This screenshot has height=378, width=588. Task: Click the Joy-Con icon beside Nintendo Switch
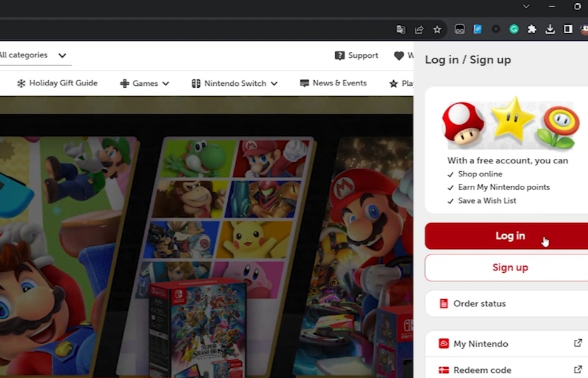[x=196, y=83]
